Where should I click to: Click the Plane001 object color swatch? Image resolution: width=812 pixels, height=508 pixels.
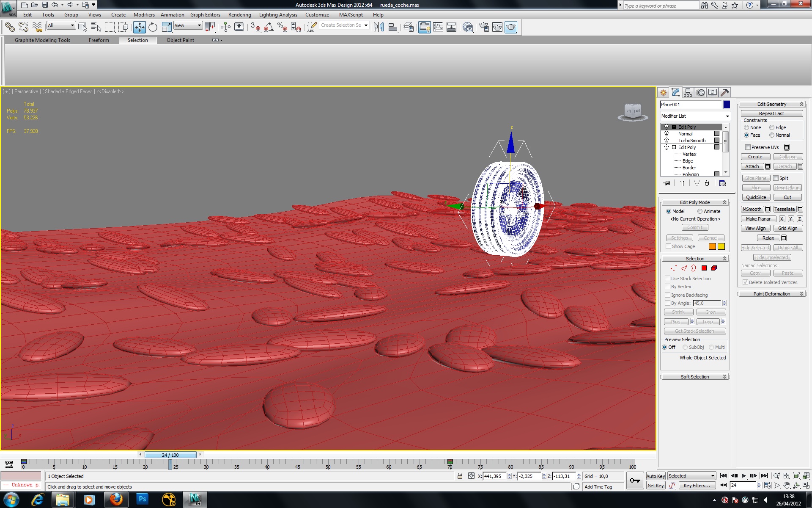coord(726,105)
